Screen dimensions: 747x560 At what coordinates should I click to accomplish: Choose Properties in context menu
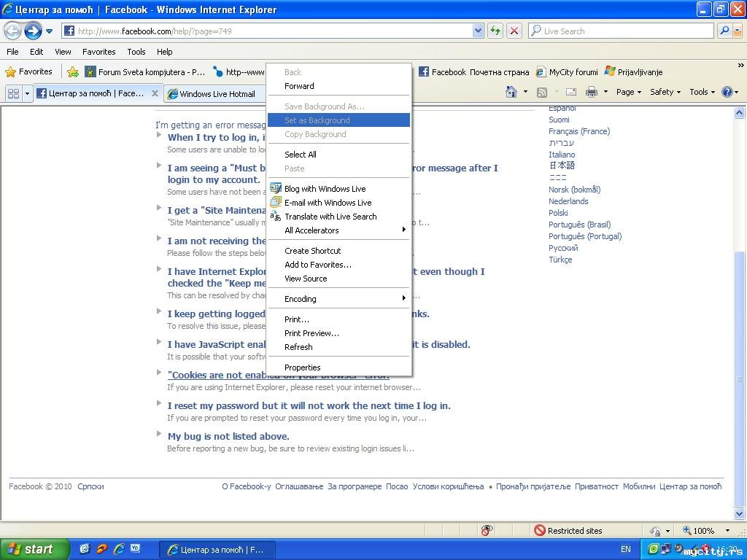point(338,367)
